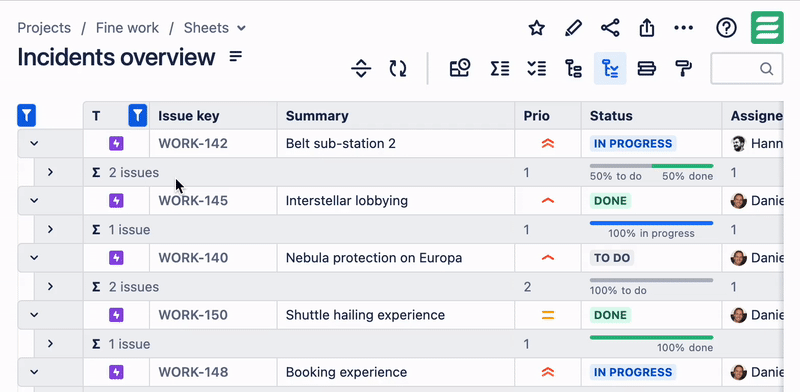Expand the 2 issues group under WORK-142

point(50,172)
